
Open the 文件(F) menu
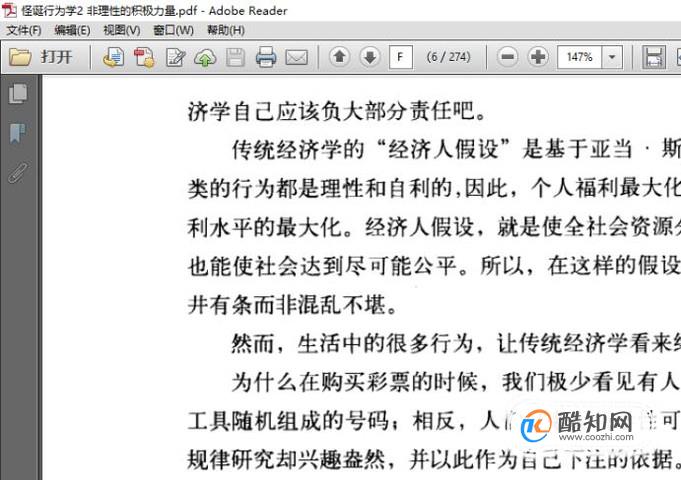coord(24,30)
